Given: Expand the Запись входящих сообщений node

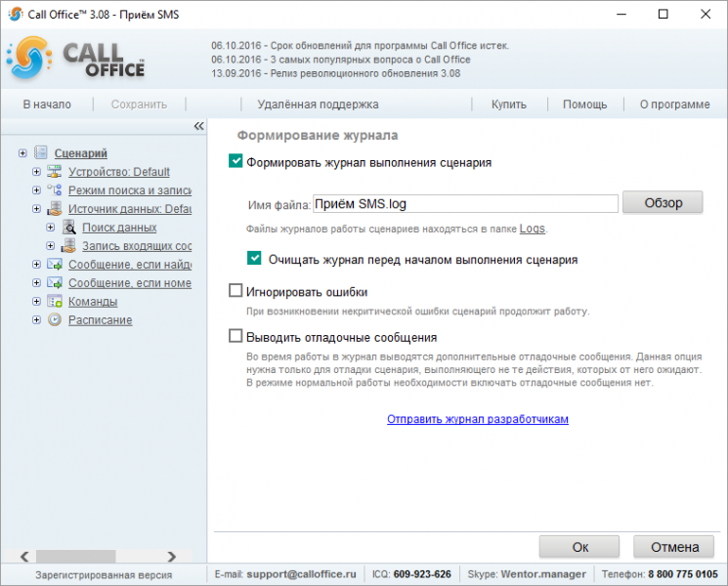Looking at the screenshot, I should point(50,246).
